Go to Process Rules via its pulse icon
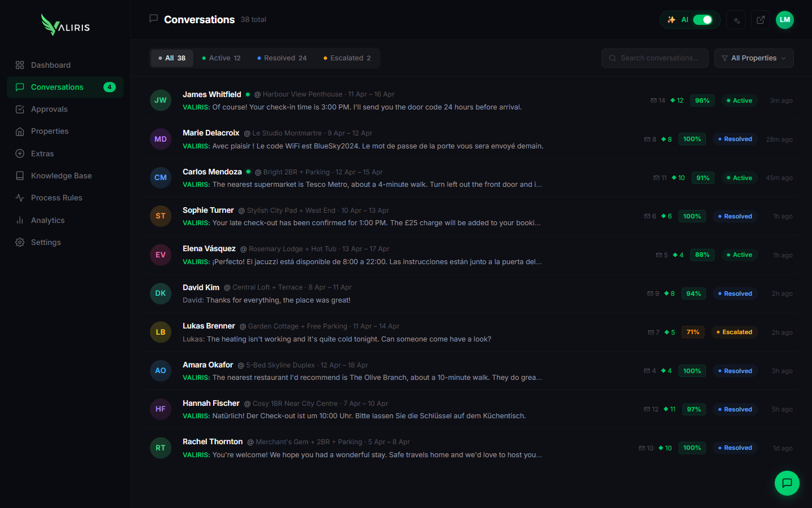This screenshot has width=812, height=508. tap(20, 198)
